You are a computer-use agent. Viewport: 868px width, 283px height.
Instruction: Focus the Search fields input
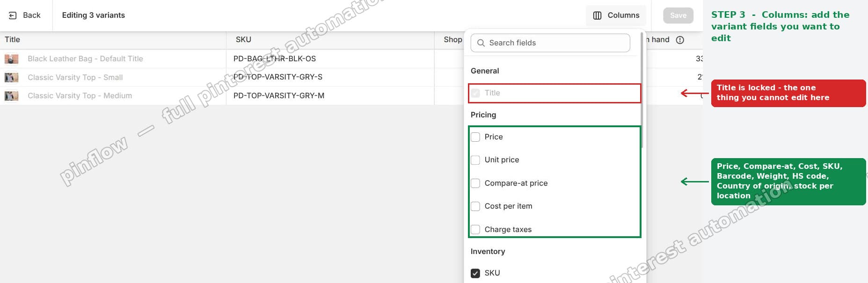tap(550, 43)
